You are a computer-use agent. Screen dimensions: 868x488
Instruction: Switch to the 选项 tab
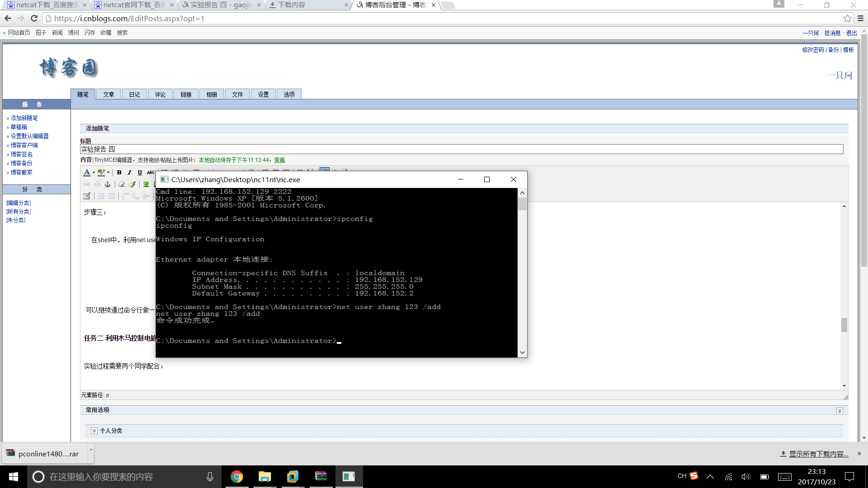point(289,94)
